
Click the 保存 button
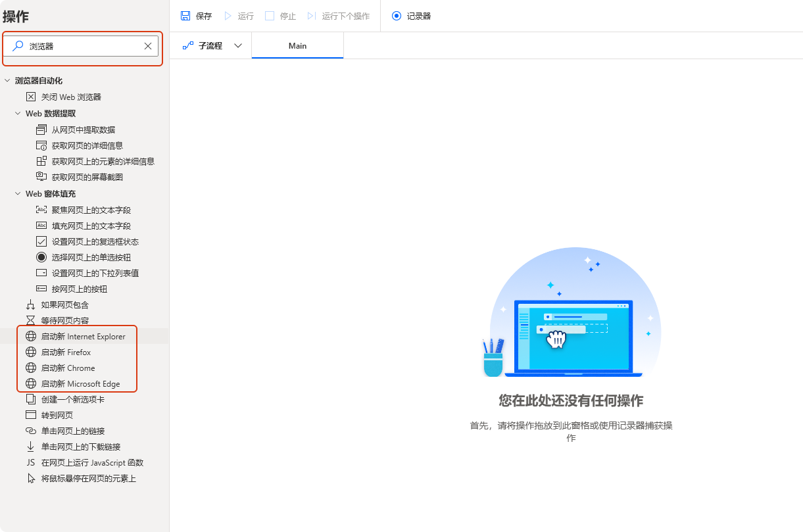point(196,16)
